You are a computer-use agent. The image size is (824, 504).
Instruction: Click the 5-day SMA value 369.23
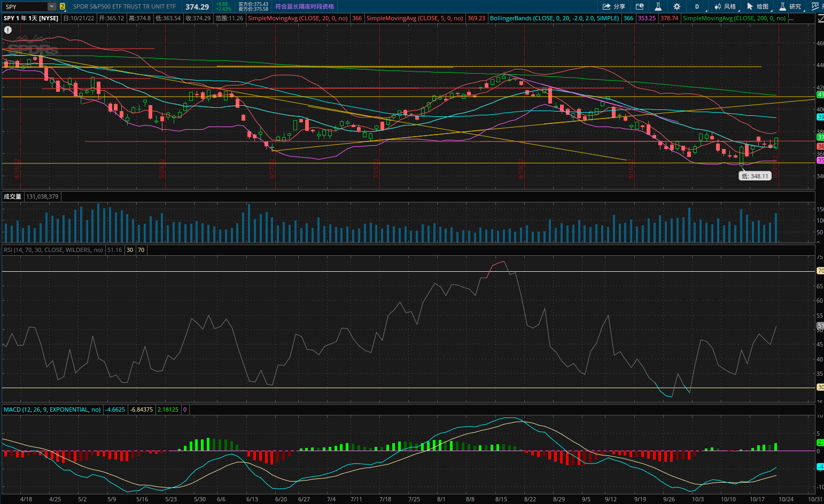[x=476, y=18]
